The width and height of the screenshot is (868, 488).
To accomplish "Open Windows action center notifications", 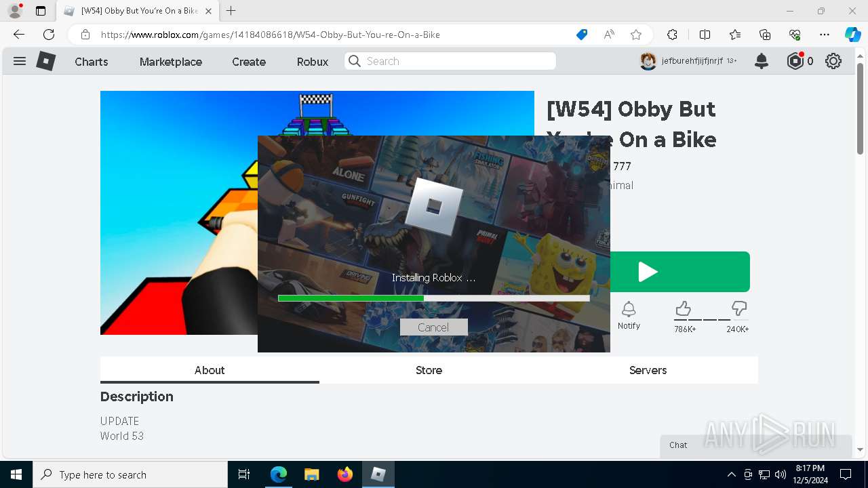I will pyautogui.click(x=846, y=474).
